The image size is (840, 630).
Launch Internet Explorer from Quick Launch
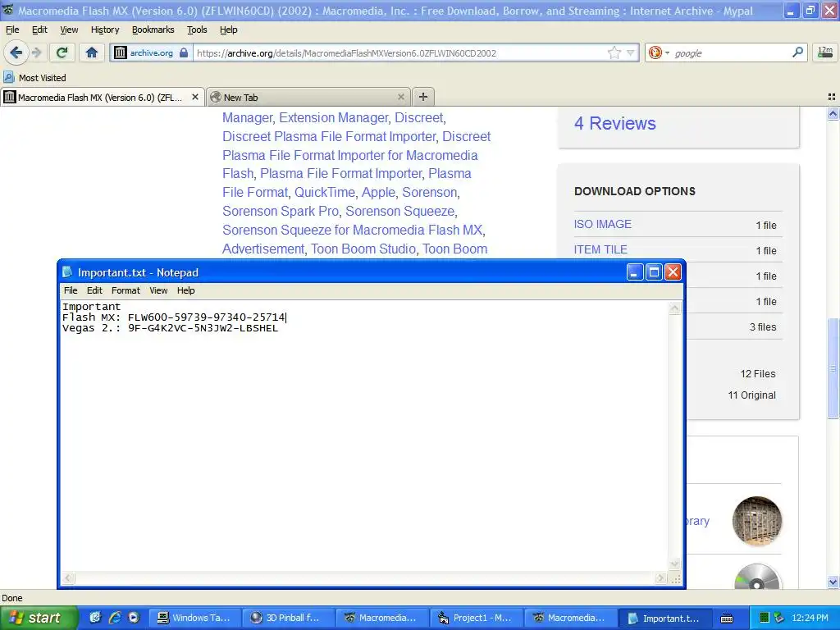tap(115, 618)
